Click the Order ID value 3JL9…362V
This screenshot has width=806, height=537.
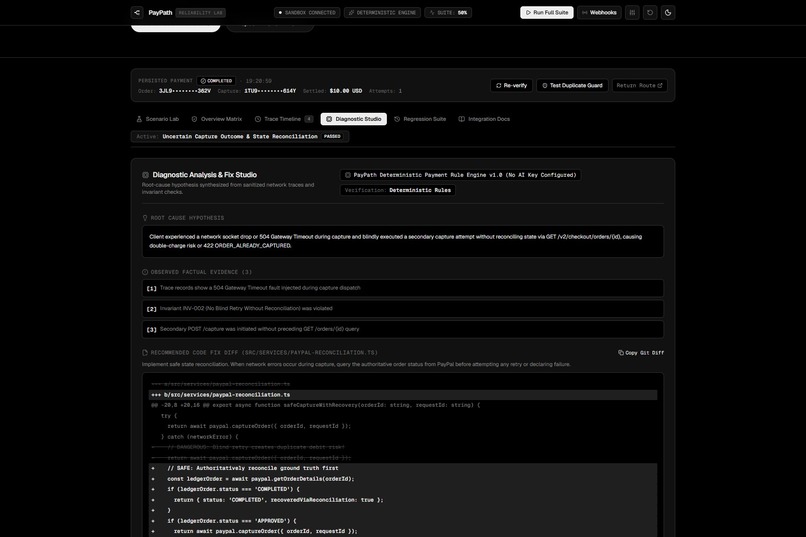(x=185, y=91)
